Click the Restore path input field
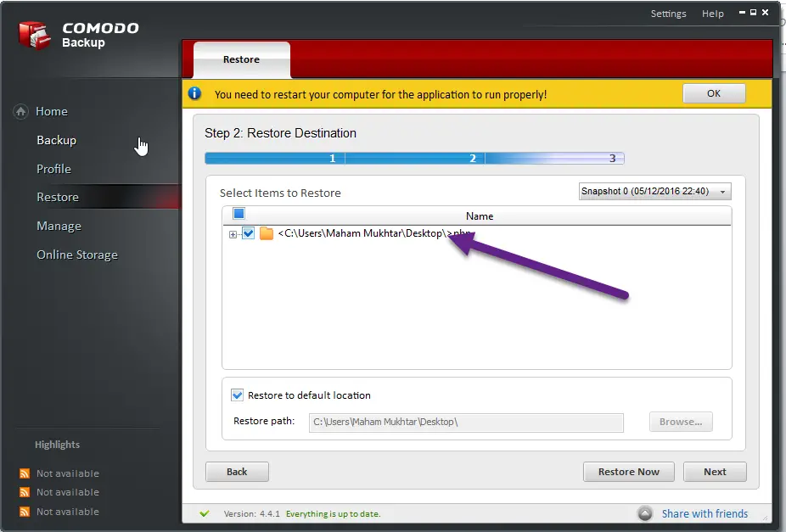The image size is (786, 532). (466, 423)
